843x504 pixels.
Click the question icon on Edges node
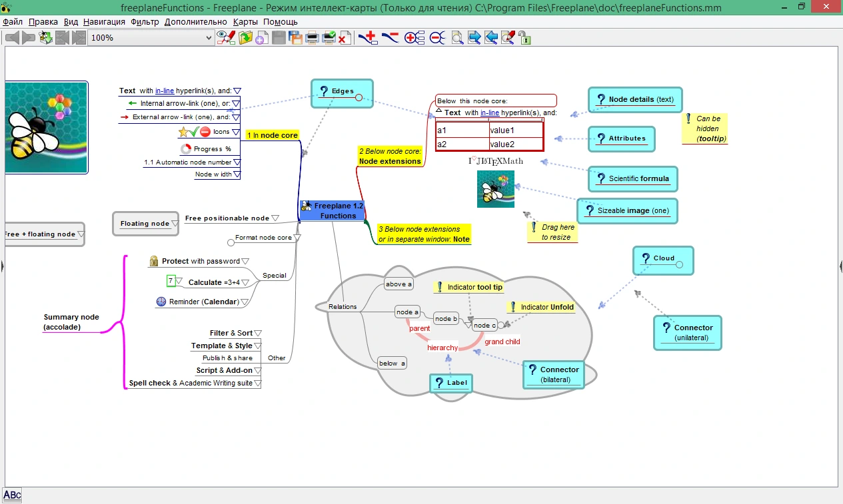[324, 91]
